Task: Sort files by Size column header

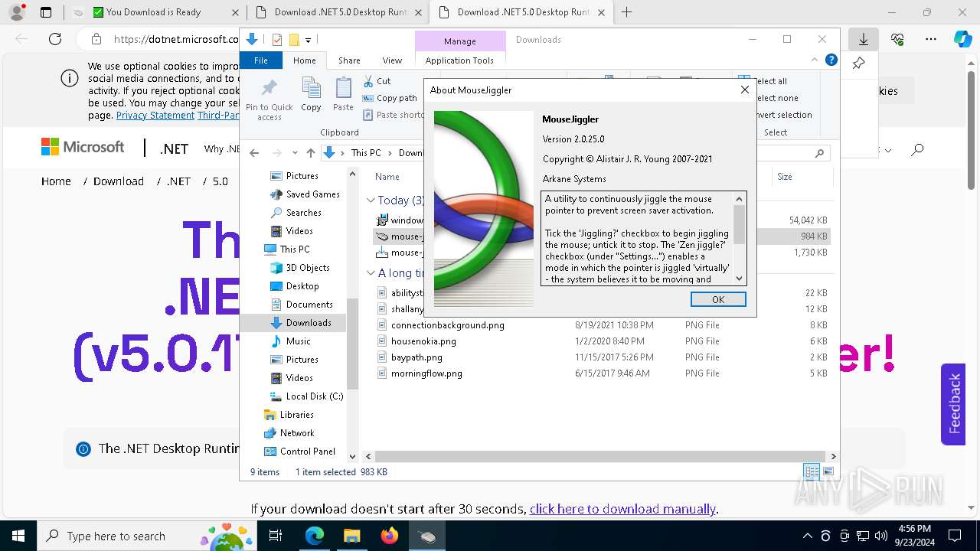Action: 785,177
